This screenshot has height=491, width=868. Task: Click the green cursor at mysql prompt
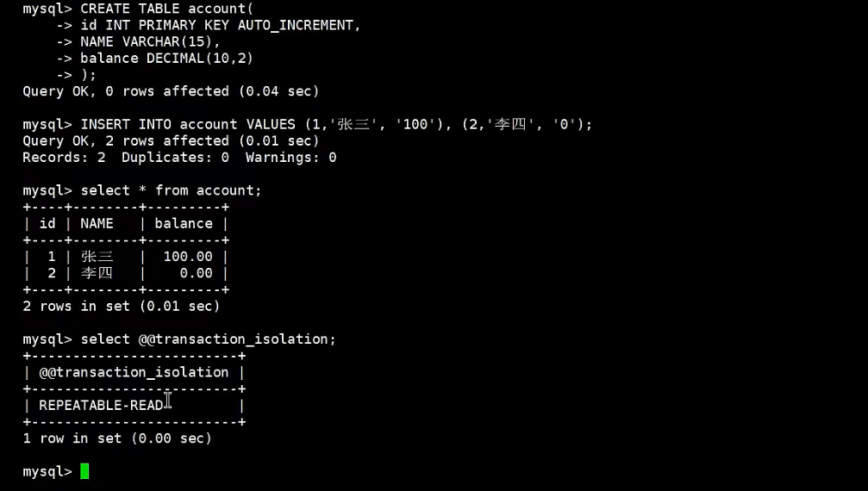click(84, 471)
